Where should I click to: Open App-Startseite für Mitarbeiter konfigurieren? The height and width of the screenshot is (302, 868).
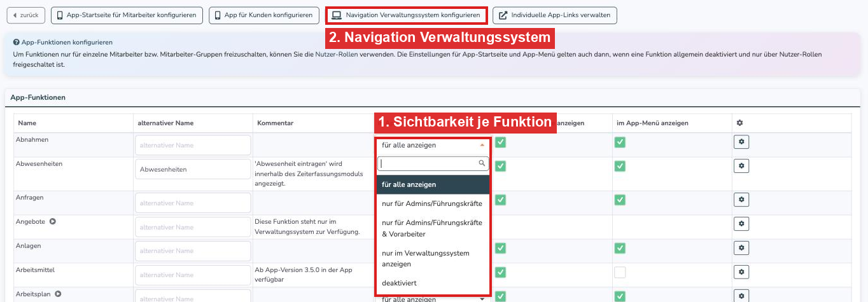[127, 15]
